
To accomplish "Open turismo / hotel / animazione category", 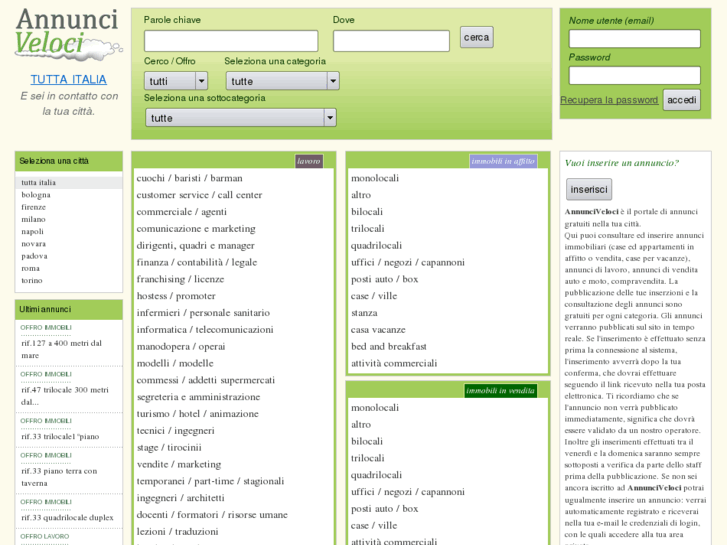I will [x=198, y=414].
